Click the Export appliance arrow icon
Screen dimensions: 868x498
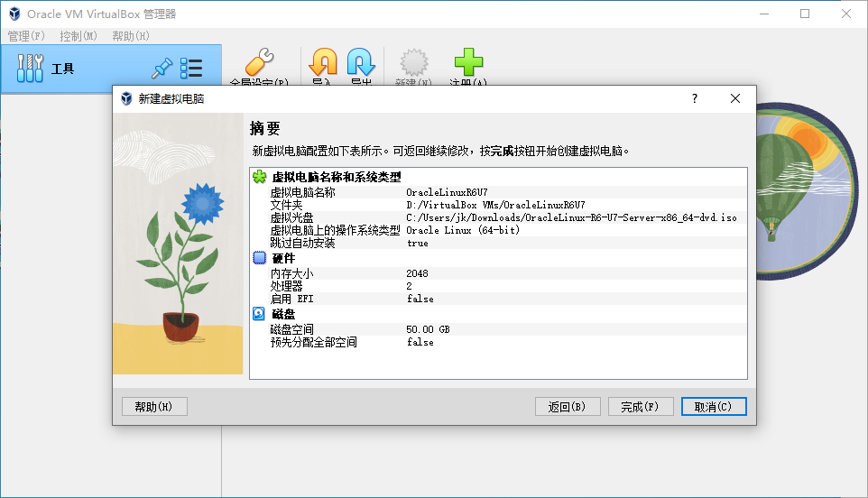point(361,62)
